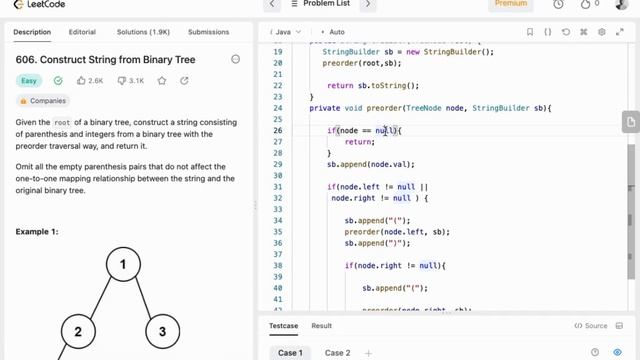Open the timer clock icon
The width and height of the screenshot is (640, 360).
pos(558,4)
